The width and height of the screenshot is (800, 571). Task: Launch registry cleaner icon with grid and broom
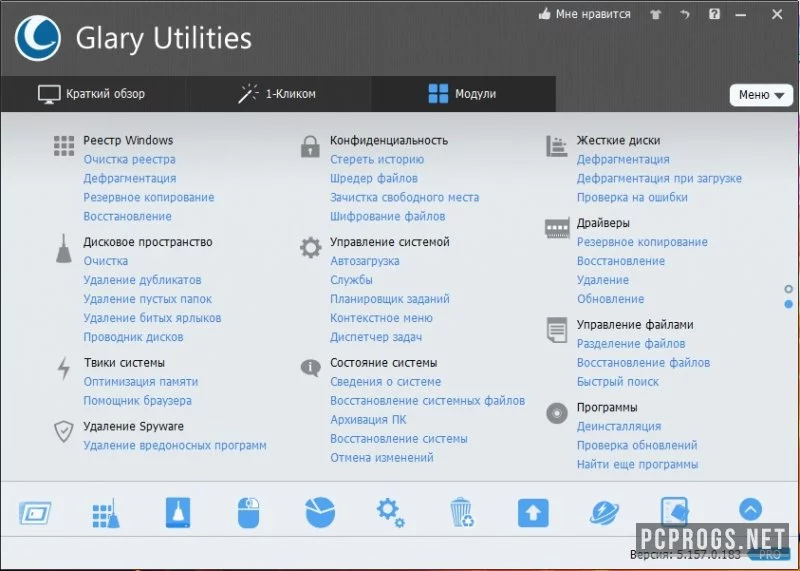[x=106, y=513]
